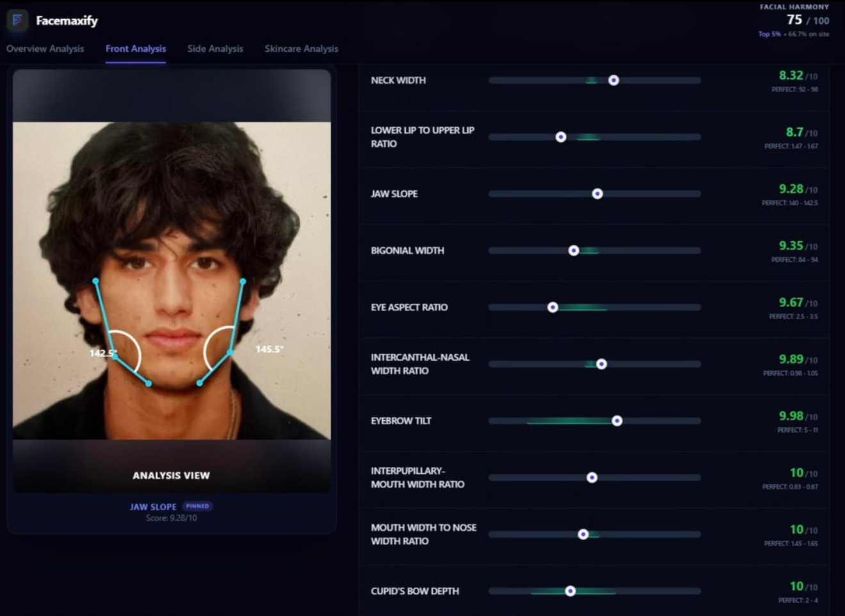Go to the Skincare Analysis tab
845x616 pixels.
(302, 49)
